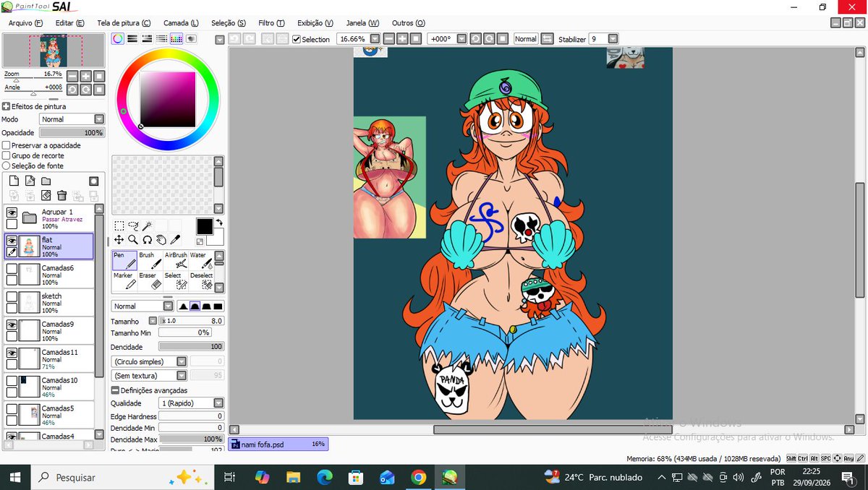Pick the lasso selection tool
This screenshot has height=490, width=868.
tap(132, 225)
